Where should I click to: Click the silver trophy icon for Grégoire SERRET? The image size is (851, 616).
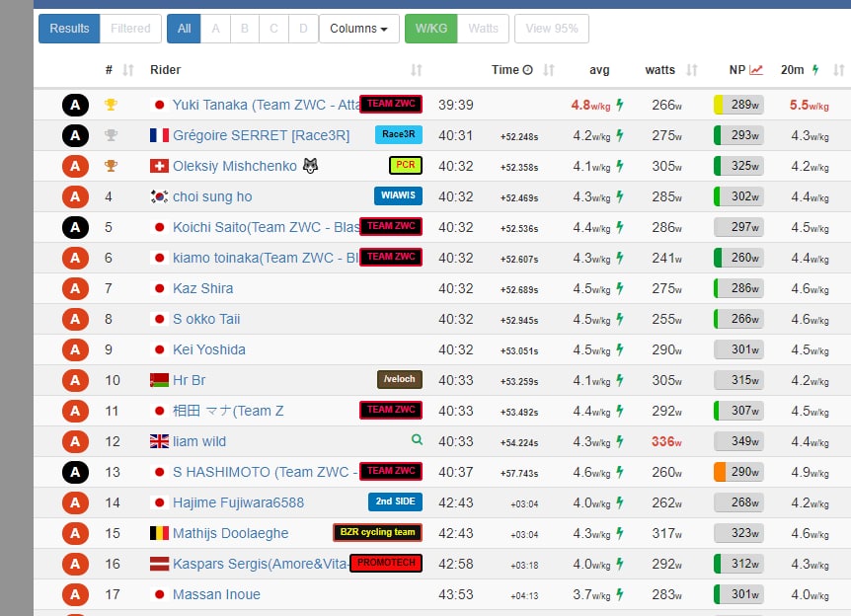111,134
